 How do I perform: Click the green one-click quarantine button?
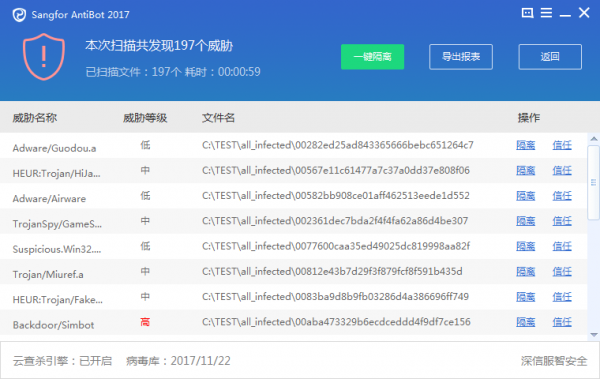[372, 57]
